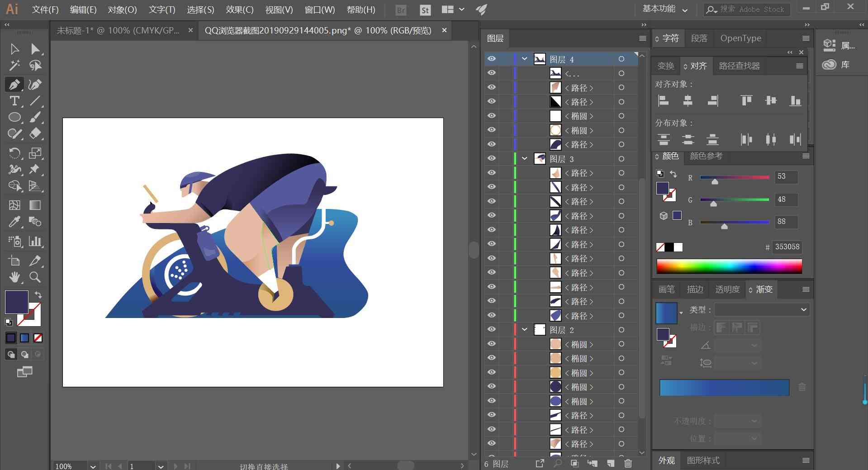Screen dimensions: 868x470
Task: Open the 段落 tab
Action: pyautogui.click(x=699, y=38)
